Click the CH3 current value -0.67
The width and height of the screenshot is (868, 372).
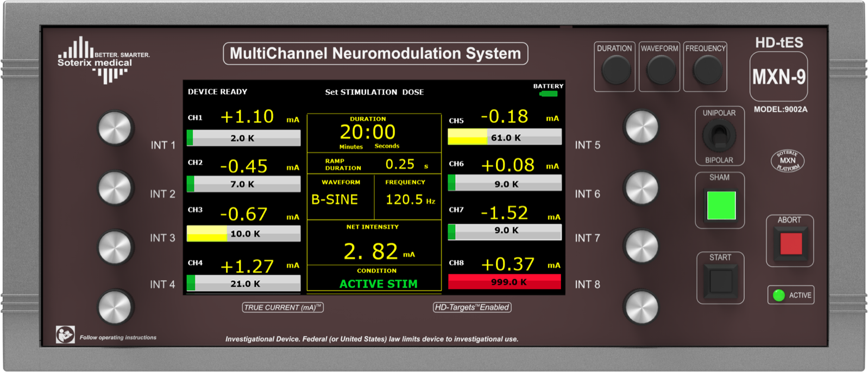pos(244,214)
